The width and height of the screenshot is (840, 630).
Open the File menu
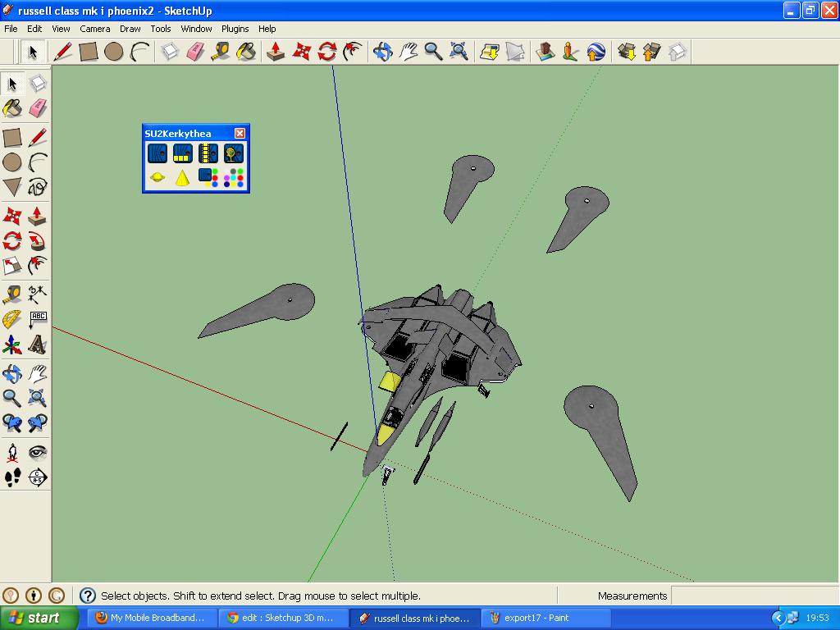click(11, 29)
